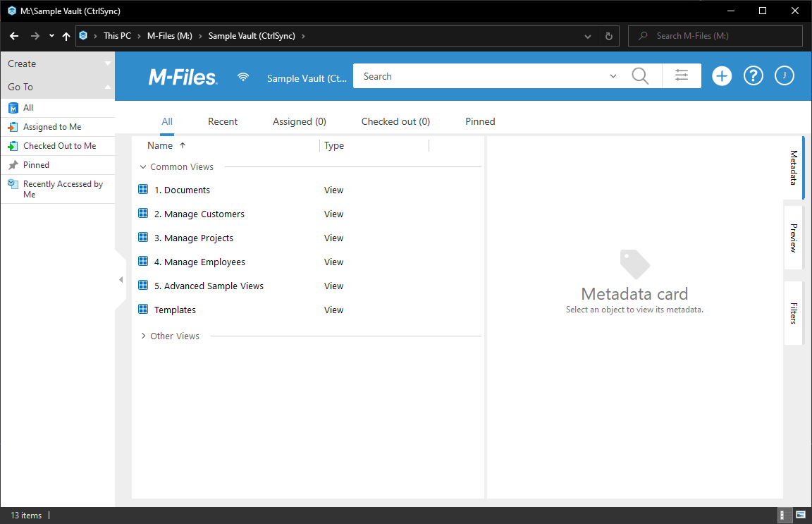The height and width of the screenshot is (524, 812).
Task: Go forward with the forward arrow
Action: click(35, 36)
